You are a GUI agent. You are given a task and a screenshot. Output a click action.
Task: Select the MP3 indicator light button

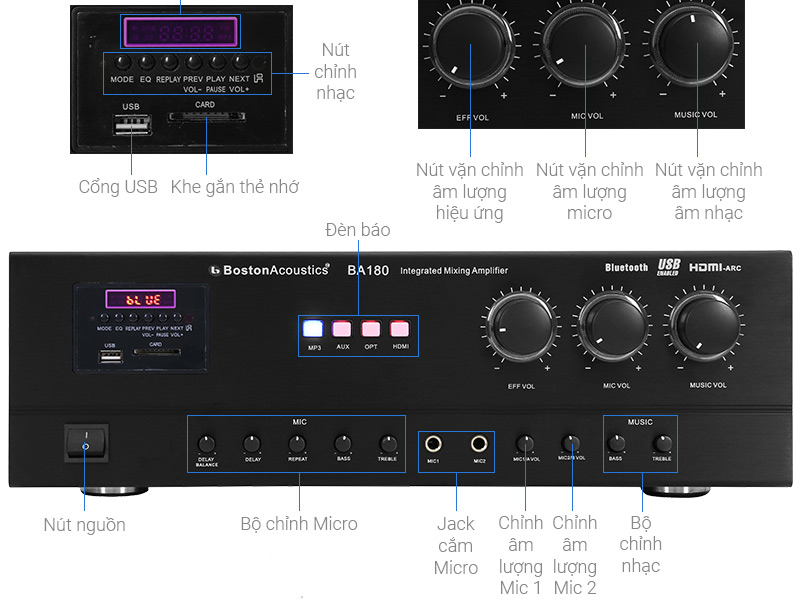click(x=314, y=329)
